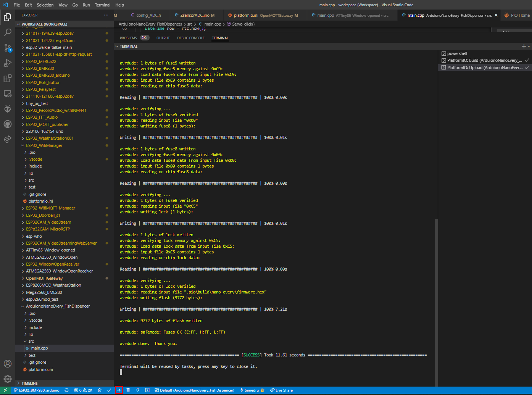This screenshot has width=532, height=395.
Task: Open the PlatformIO alien icon in activity bar
Action: [7, 109]
